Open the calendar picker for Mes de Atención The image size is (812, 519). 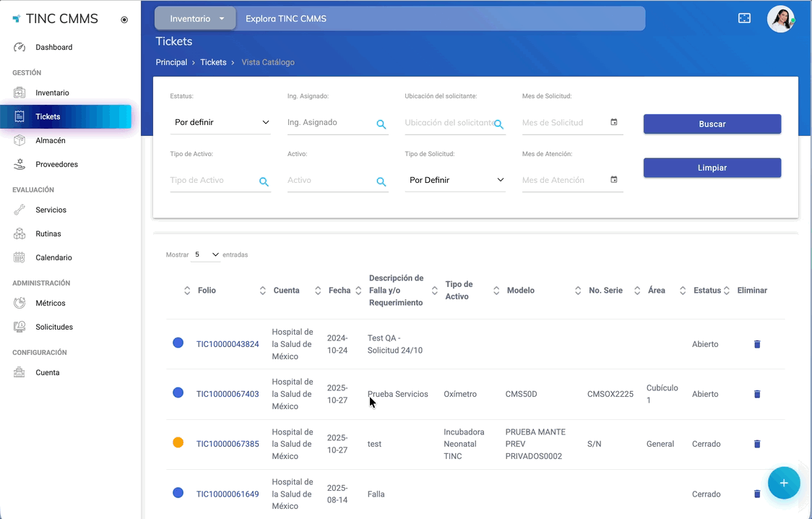coord(614,180)
